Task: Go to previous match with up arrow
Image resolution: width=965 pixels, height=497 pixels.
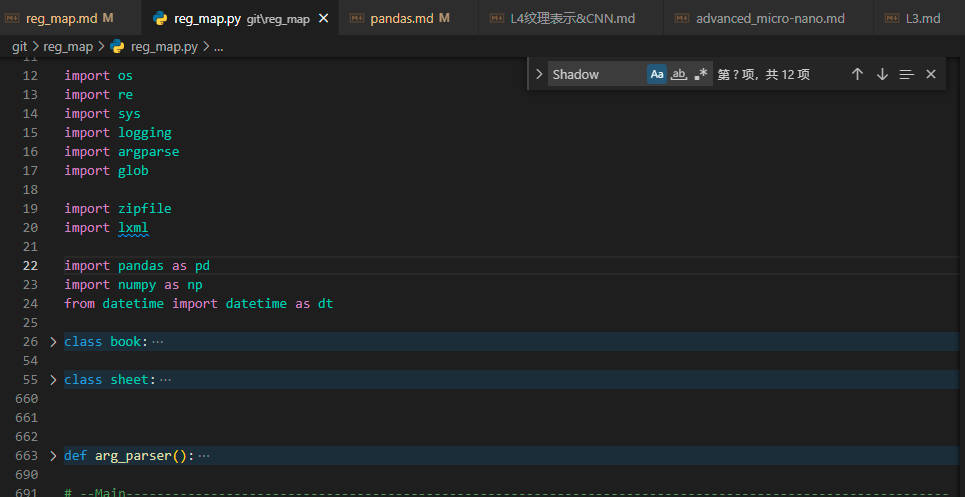Action: click(857, 74)
